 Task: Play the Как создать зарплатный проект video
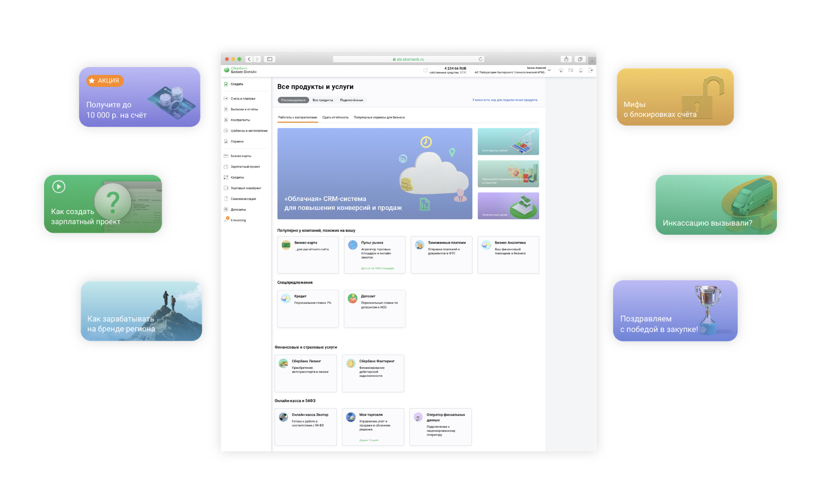point(59,186)
